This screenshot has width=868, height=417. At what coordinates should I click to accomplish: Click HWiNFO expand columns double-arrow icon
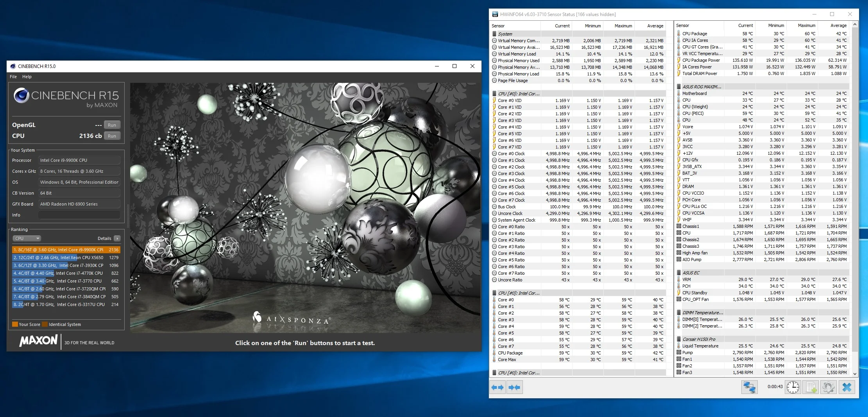pyautogui.click(x=498, y=387)
